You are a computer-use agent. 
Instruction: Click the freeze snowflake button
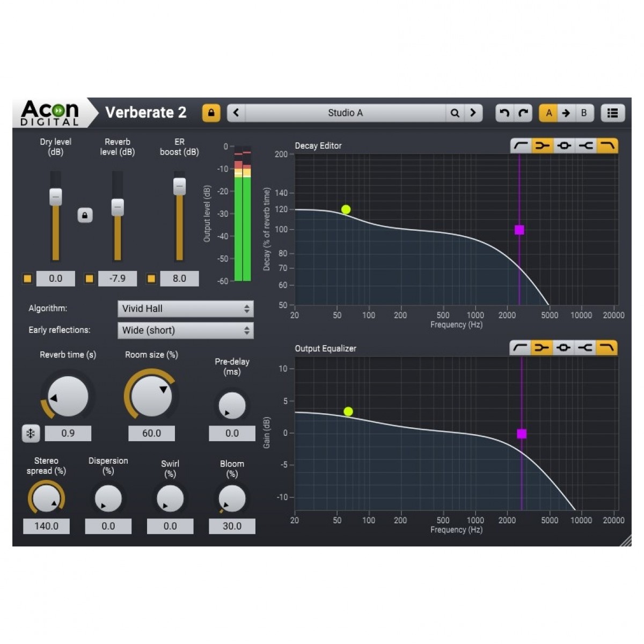[31, 433]
